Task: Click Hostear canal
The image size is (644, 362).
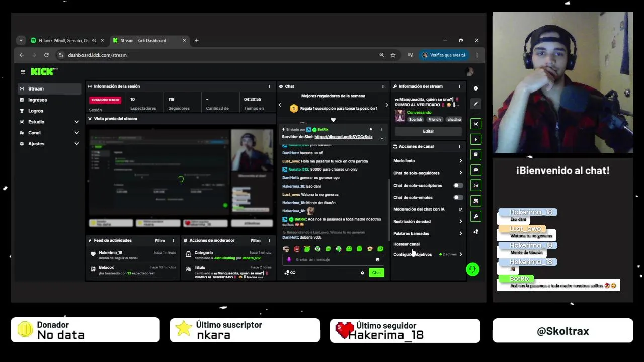Action: click(x=407, y=244)
